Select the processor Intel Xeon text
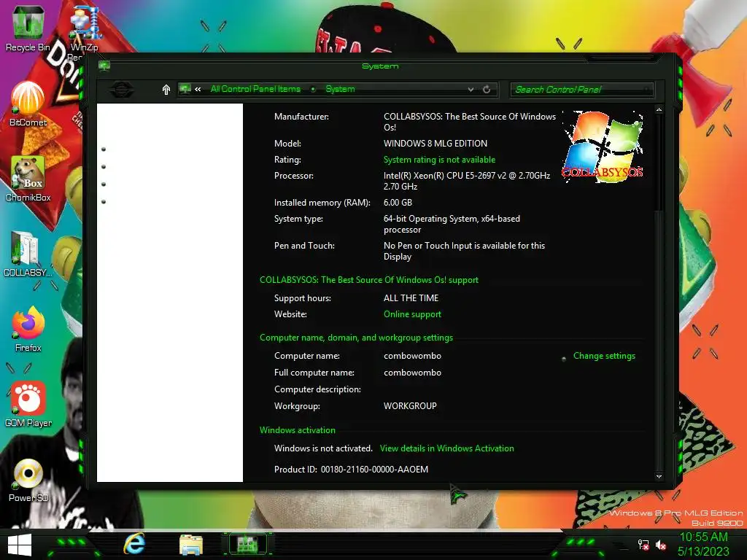Image resolution: width=747 pixels, height=560 pixels. tap(467, 181)
